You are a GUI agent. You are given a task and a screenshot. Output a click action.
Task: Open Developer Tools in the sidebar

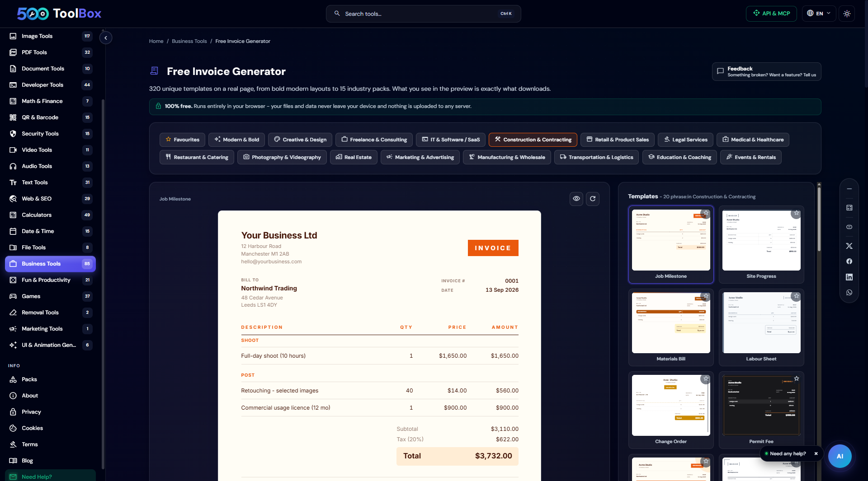coord(50,85)
